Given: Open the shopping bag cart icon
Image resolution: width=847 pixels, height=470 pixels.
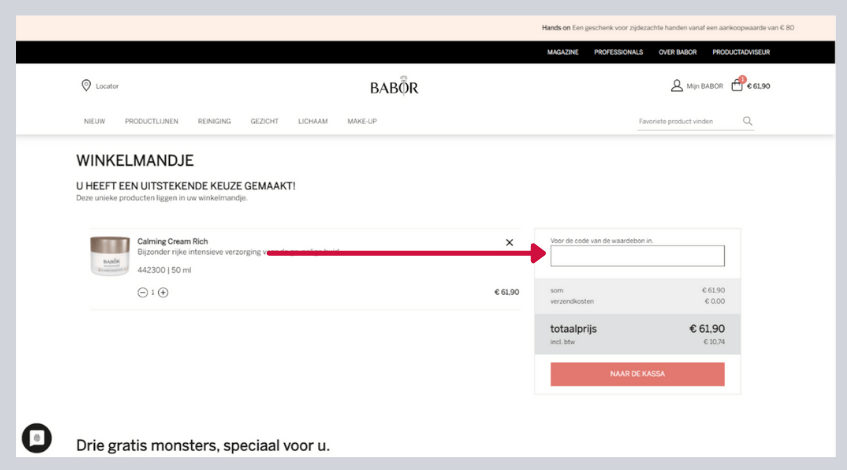Looking at the screenshot, I should 737,85.
